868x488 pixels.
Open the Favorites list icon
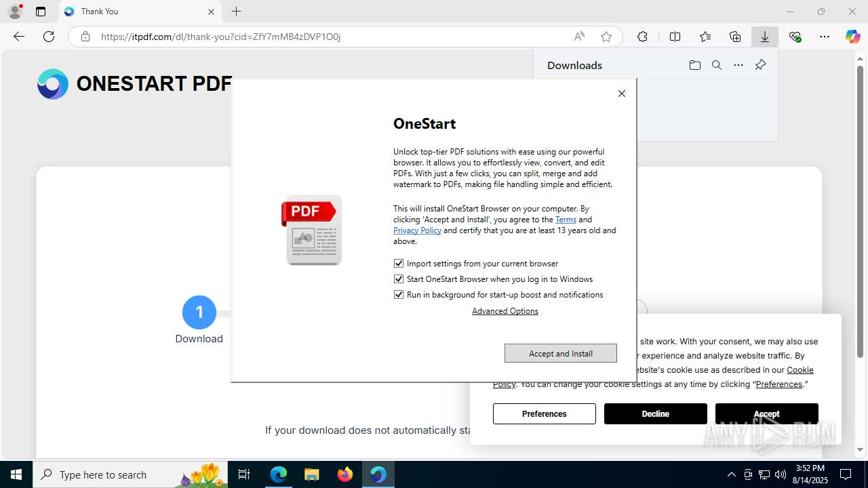point(705,37)
